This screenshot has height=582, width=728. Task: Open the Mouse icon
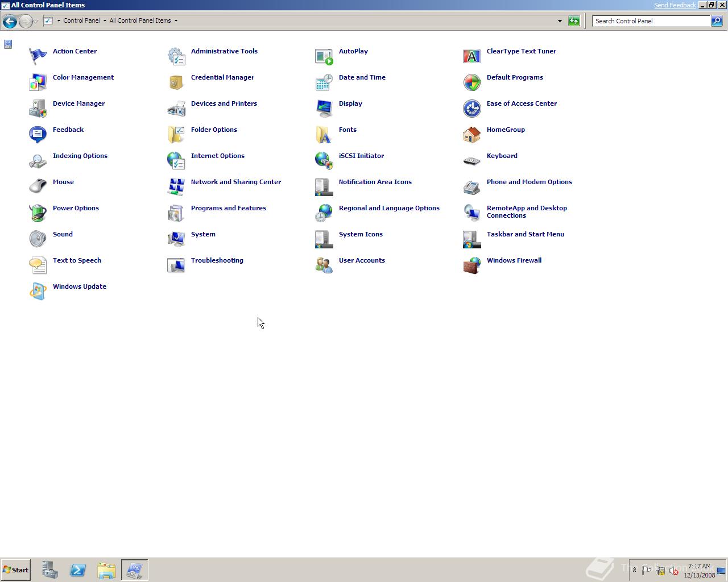pos(38,186)
